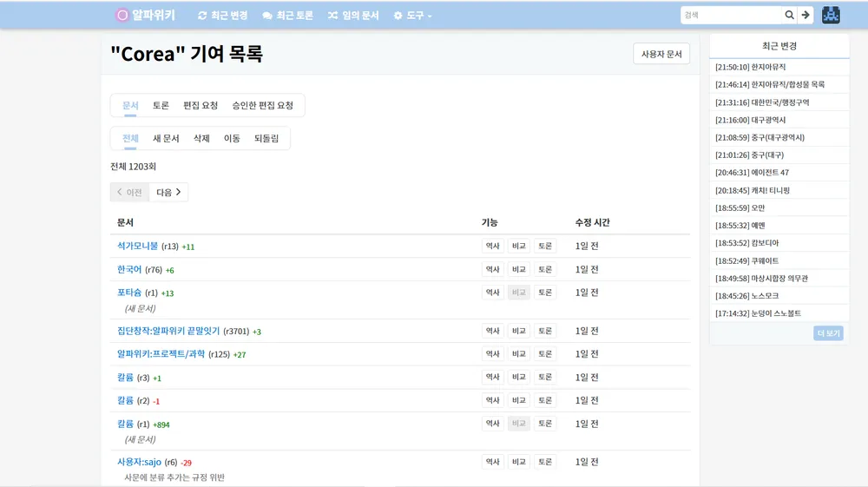Open 토론 for 석가모니불 row
This screenshot has height=487, width=868.
tap(545, 246)
